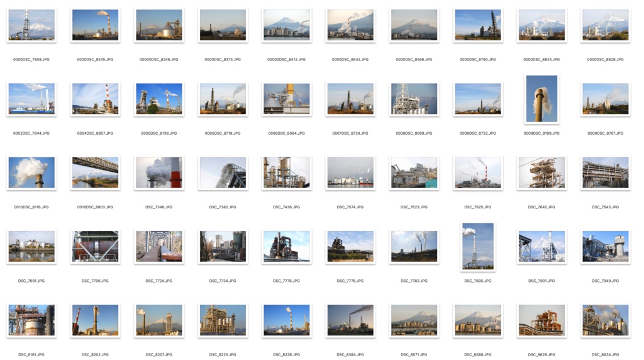Image resolution: width=644 pixels, height=360 pixels.
Task: Select the 0002DSC_7844.JPG image thumbnail
Action: point(31,99)
